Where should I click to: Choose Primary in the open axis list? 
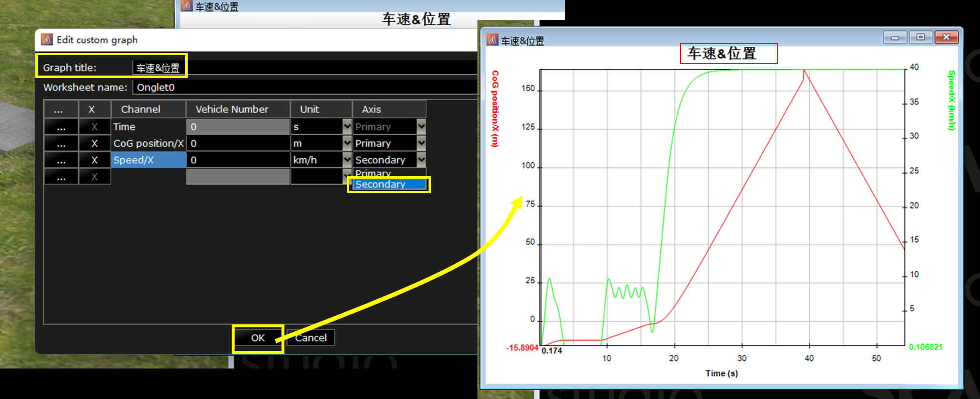click(x=389, y=173)
